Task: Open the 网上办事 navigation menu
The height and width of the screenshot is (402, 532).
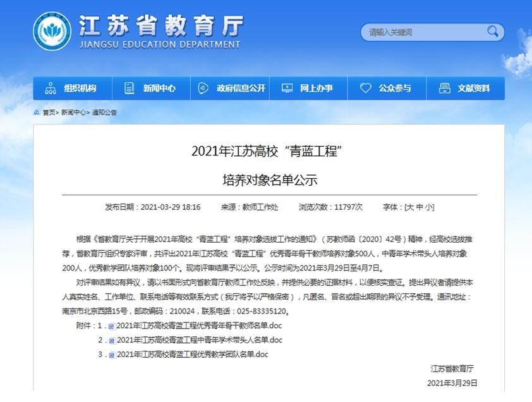Action: (x=316, y=88)
